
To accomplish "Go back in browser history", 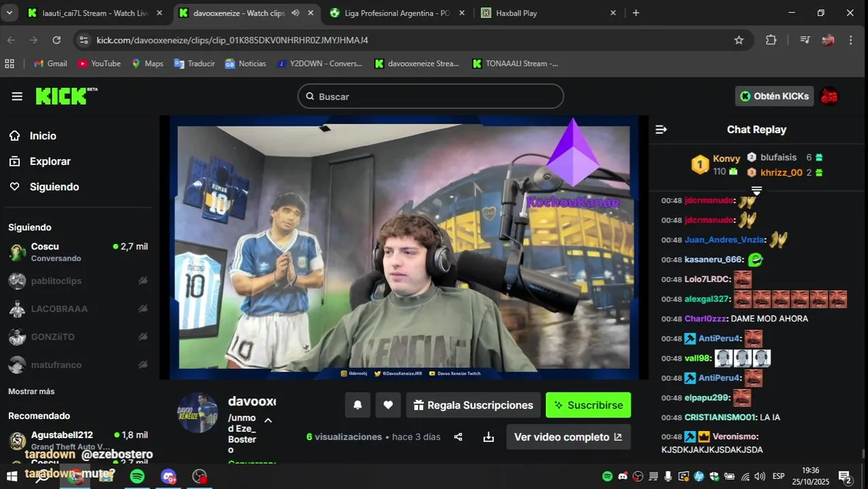I will point(11,40).
